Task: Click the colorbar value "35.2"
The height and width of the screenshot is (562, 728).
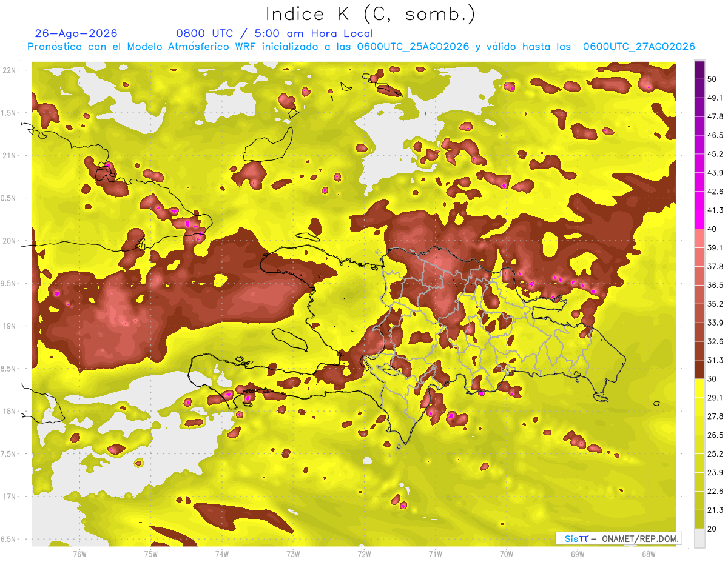Action: point(715,304)
